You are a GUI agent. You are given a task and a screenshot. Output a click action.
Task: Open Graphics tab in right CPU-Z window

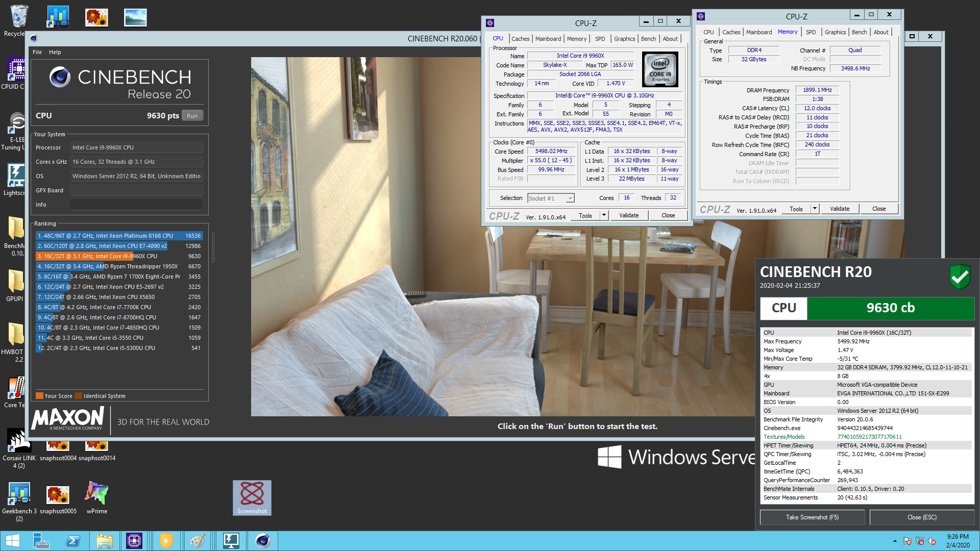(836, 32)
